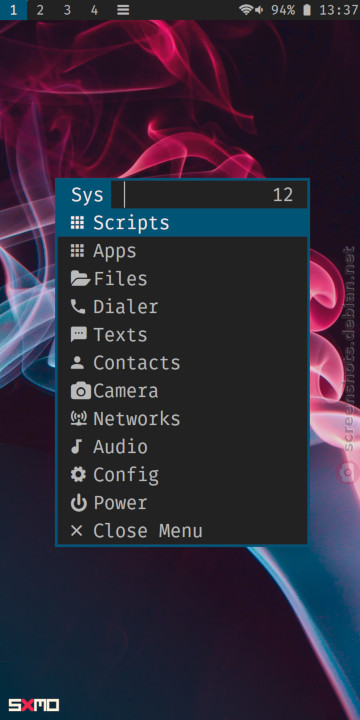Click the person icon for Contacts
This screenshot has width=360, height=720.
77,363
